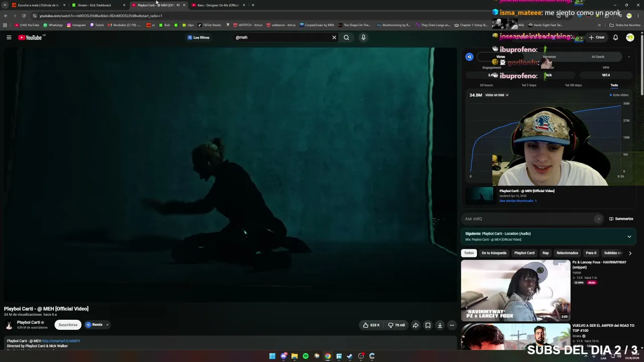Select the 1st 28 days range
644x362 pixels.
(573, 85)
